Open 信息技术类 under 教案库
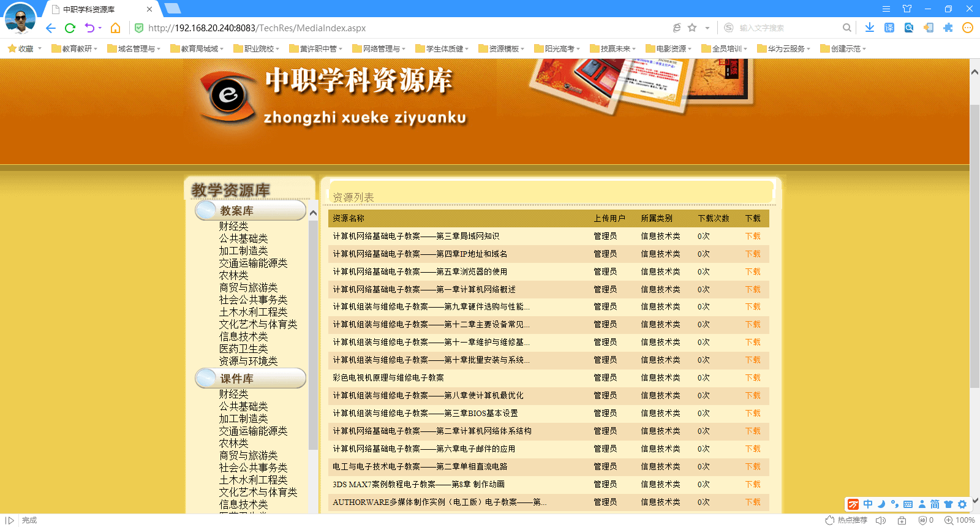 tap(243, 336)
